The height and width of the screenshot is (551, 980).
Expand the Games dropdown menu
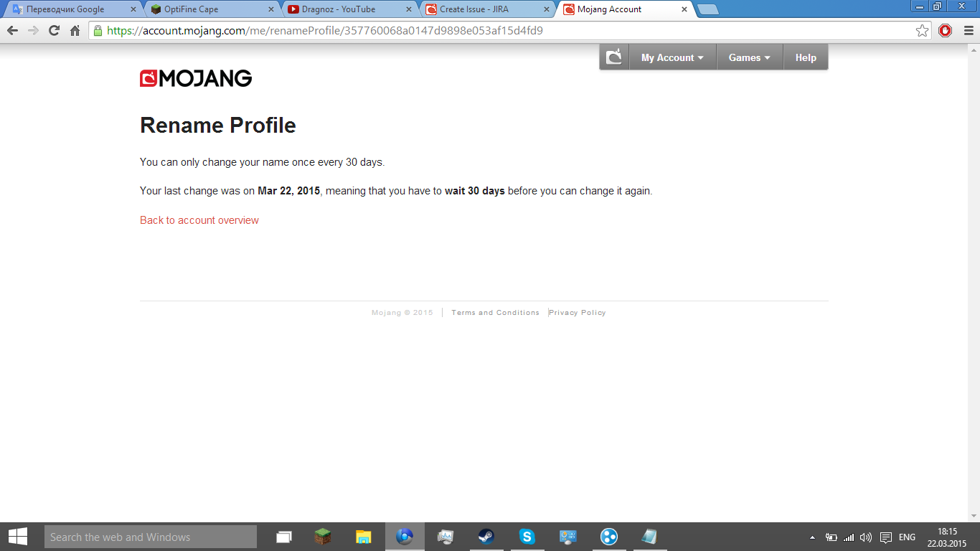click(750, 57)
